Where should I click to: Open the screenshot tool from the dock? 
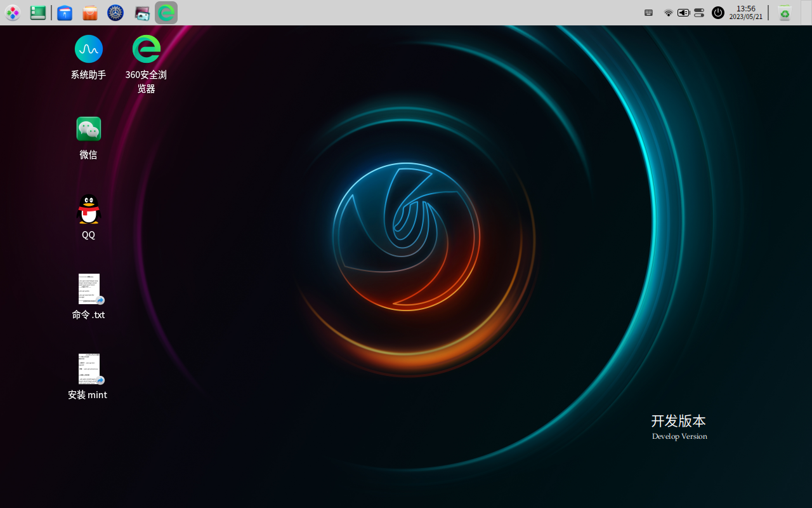141,13
